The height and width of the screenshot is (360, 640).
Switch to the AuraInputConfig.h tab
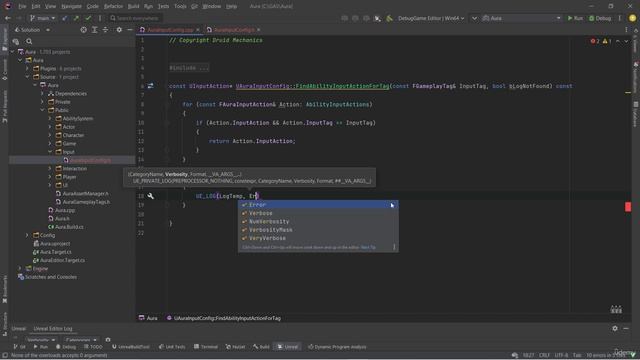tap(233, 30)
